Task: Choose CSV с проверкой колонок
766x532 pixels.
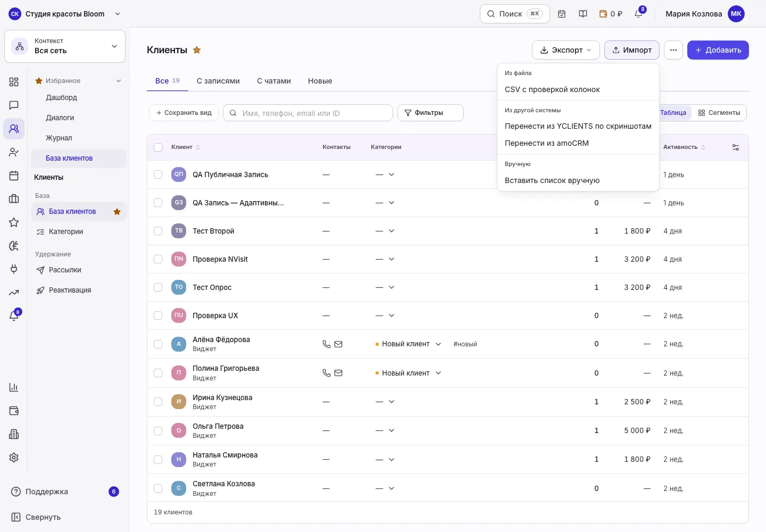Action: coord(578,89)
